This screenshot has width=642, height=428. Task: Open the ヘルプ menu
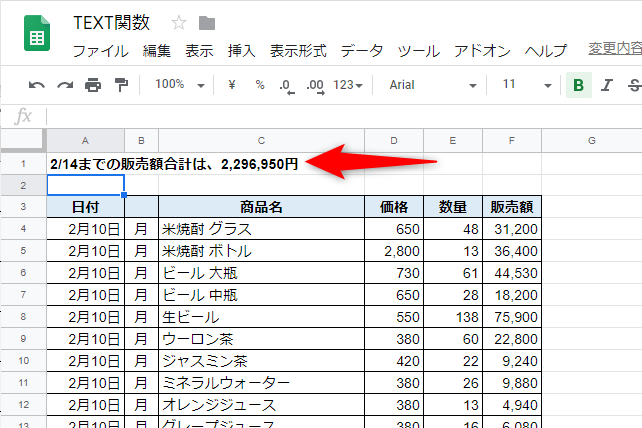point(546,51)
